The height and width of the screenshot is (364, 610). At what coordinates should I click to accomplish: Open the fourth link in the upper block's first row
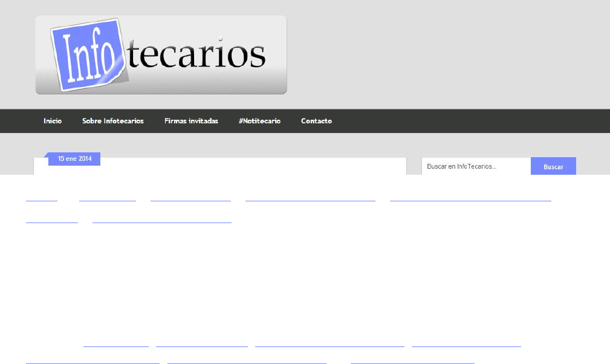310,198
